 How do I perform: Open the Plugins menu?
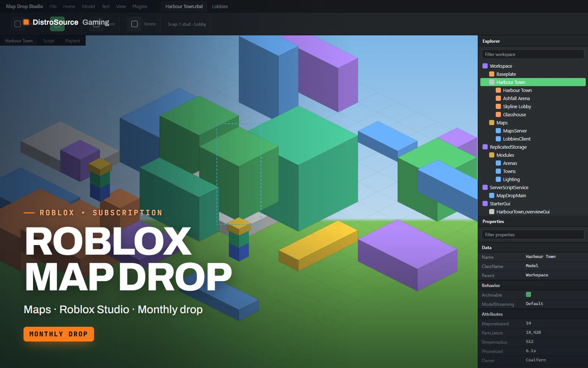click(x=140, y=6)
